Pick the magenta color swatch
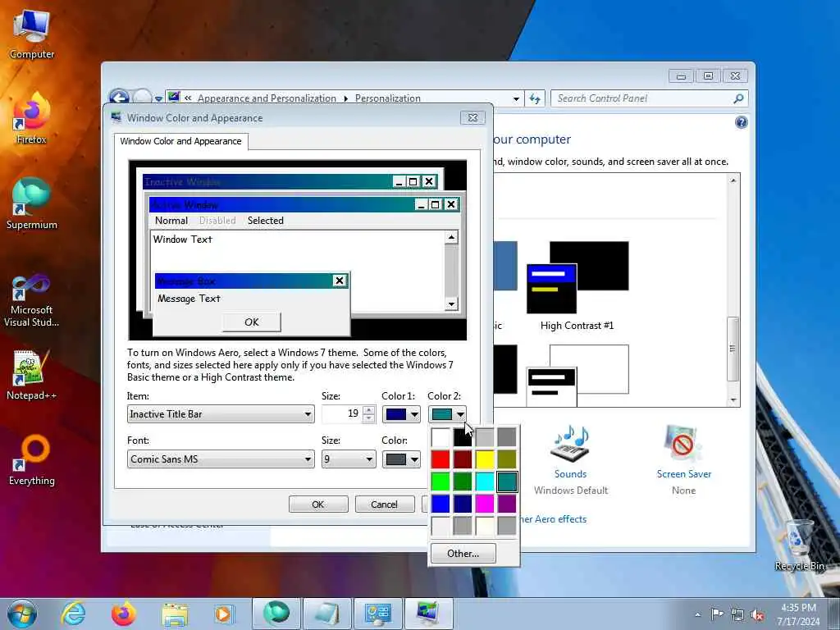The height and width of the screenshot is (630, 840). tap(485, 504)
